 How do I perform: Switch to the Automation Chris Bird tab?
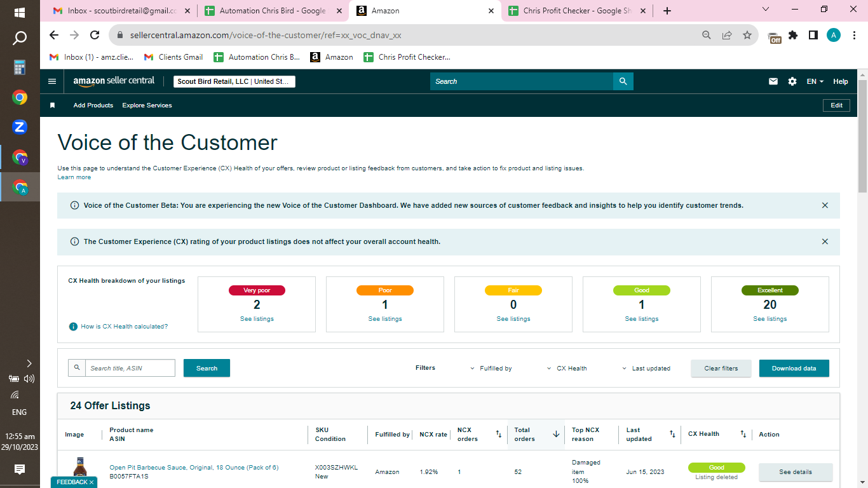coord(272,11)
